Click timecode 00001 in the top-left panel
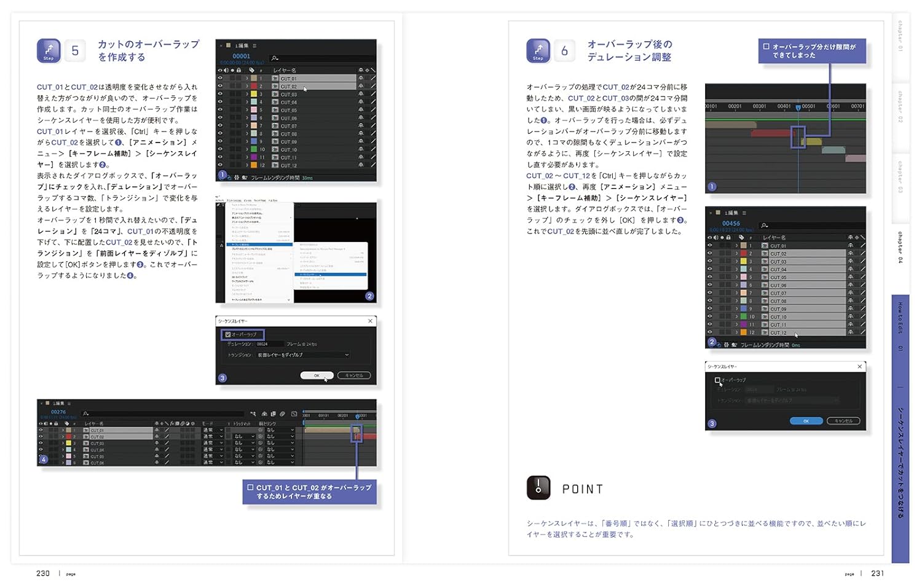Screen dimensions: 922x588 (x=241, y=56)
